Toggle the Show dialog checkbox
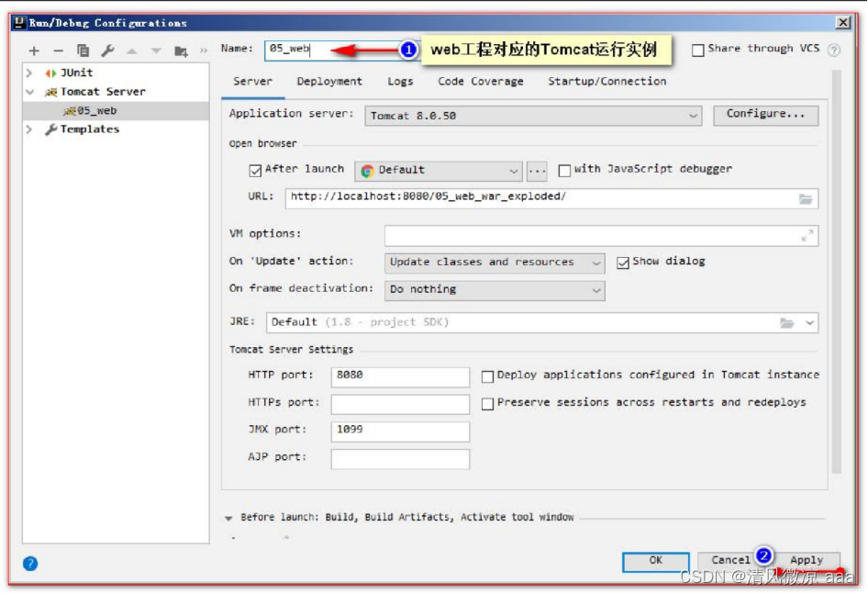The width and height of the screenshot is (868, 594). click(x=623, y=263)
